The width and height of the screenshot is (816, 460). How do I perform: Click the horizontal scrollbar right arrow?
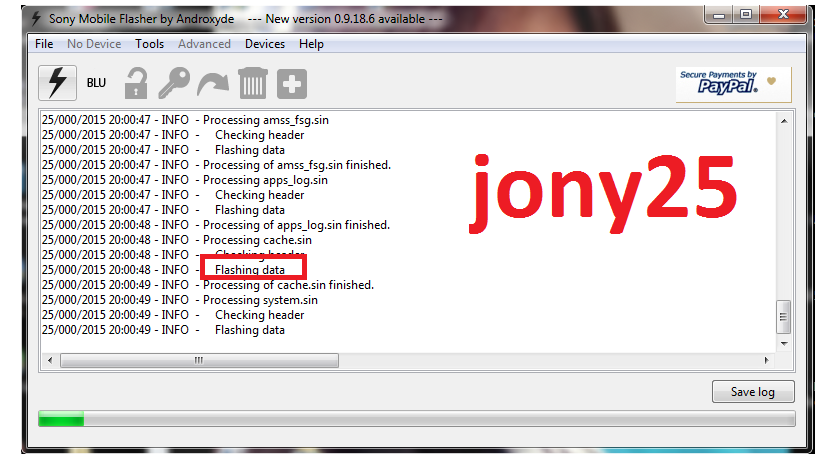pyautogui.click(x=768, y=360)
